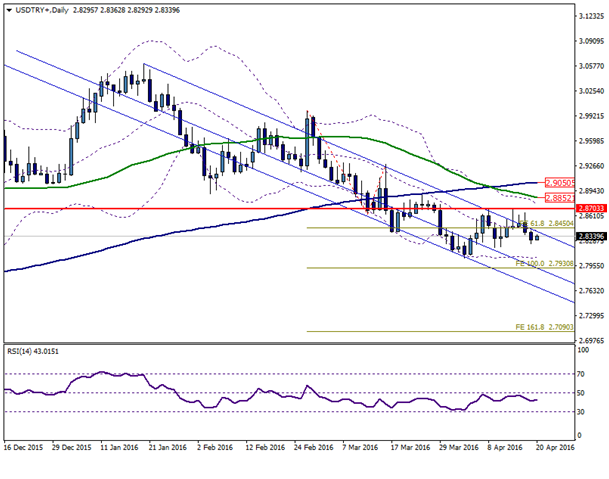
Task: Click the RSI 70 level label
Action: coord(580,373)
